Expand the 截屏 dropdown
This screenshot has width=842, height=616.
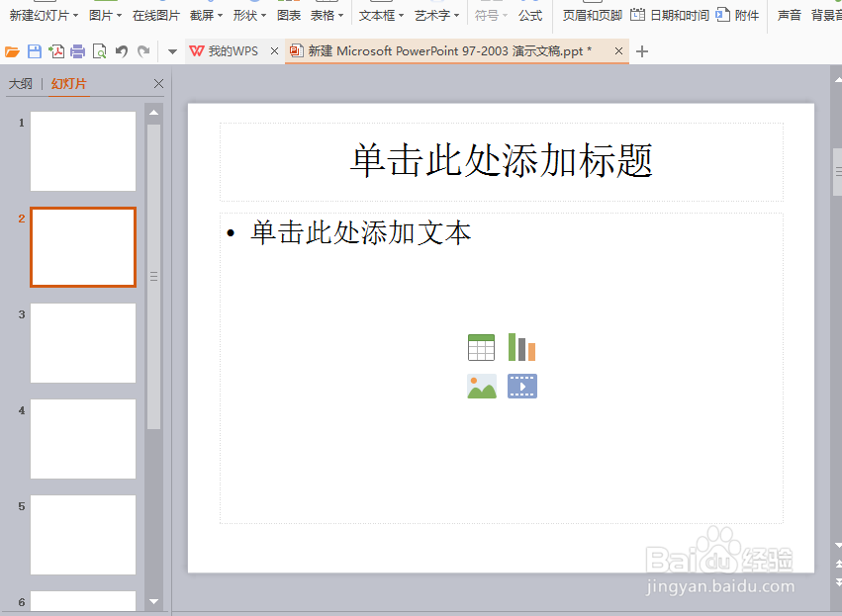coord(220,16)
